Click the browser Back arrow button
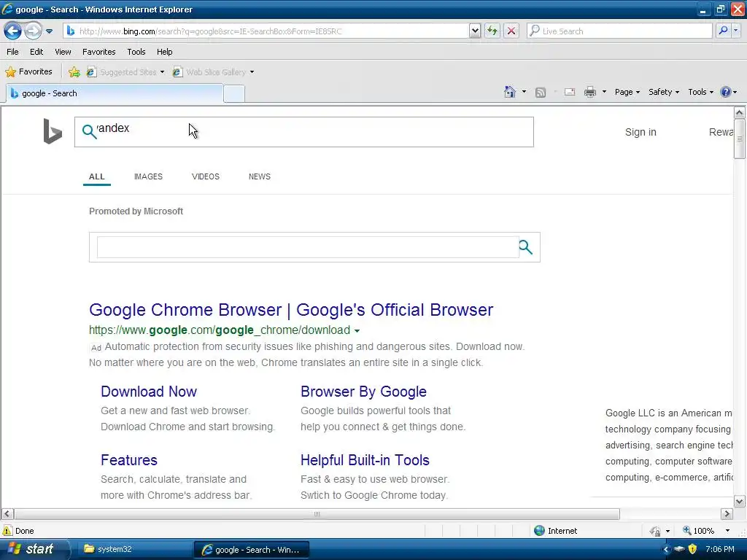747x560 pixels. click(13, 31)
